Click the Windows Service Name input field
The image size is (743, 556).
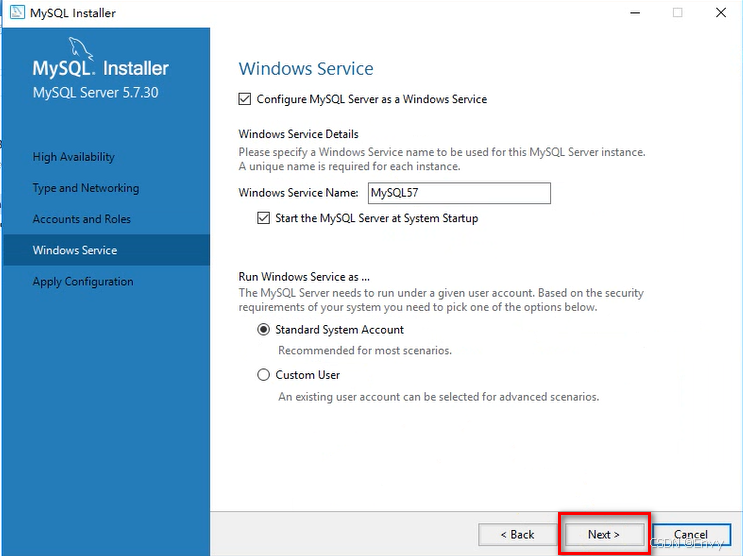459,193
